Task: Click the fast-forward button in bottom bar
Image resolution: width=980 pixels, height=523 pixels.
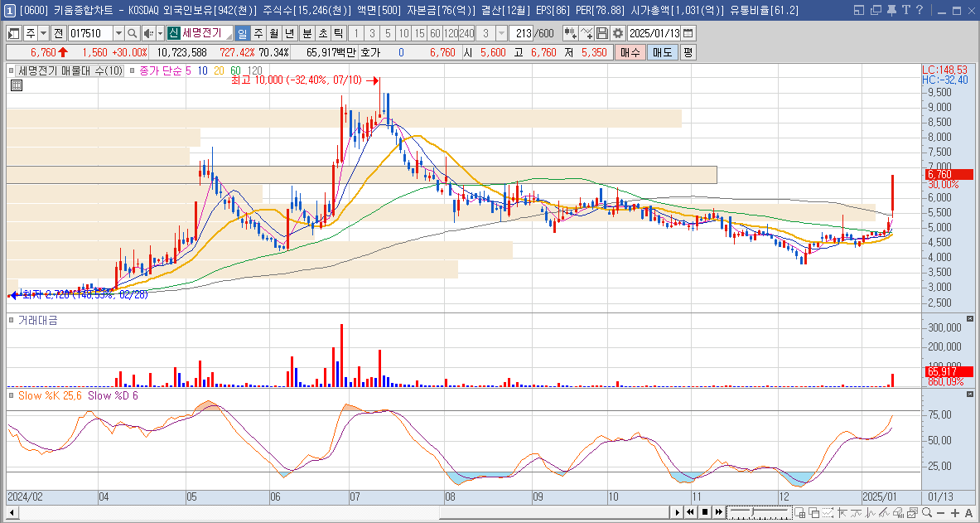Action: pyautogui.click(x=719, y=512)
